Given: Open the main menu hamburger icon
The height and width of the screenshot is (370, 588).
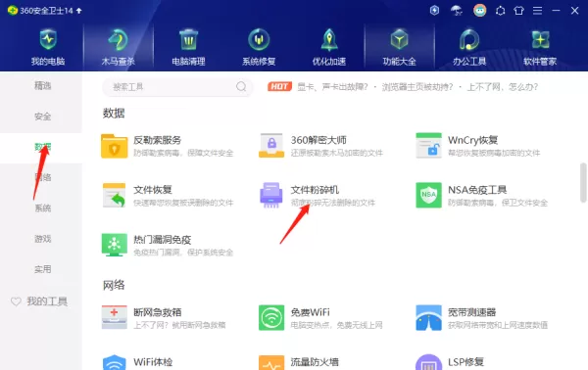Looking at the screenshot, I should [x=537, y=11].
